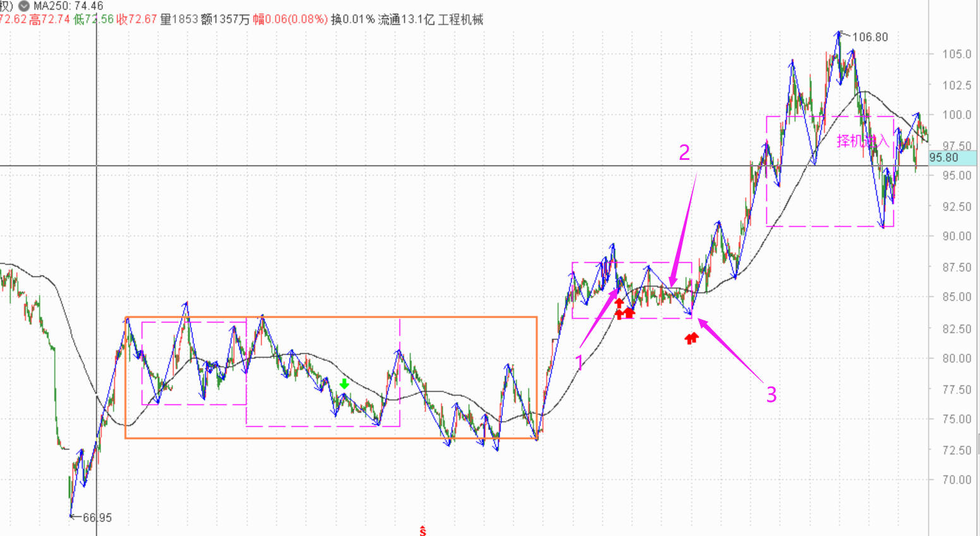Click the 106.80 high price label
The image size is (980, 536).
point(869,37)
